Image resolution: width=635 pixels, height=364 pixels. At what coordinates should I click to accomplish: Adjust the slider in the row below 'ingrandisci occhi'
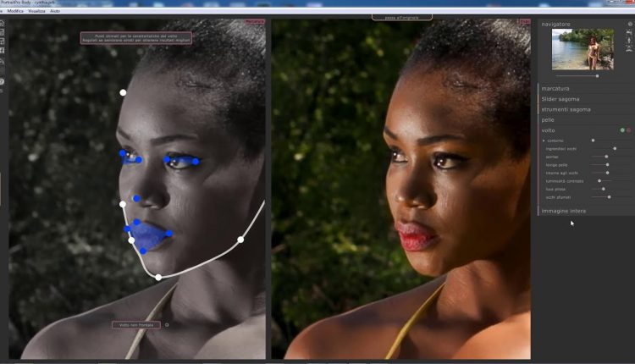pyautogui.click(x=606, y=157)
